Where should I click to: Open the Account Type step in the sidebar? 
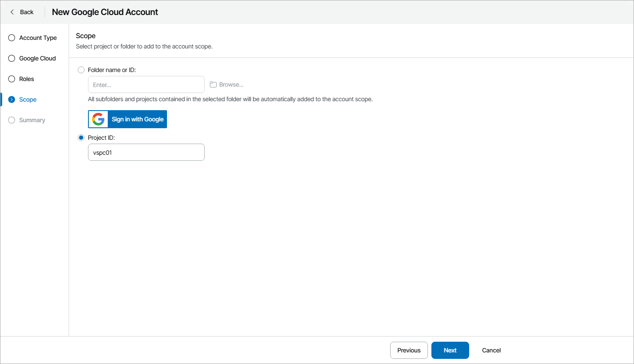38,38
